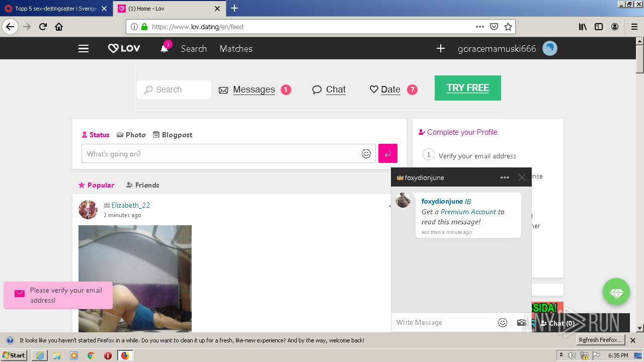Bookmark this page with the star icon
The image size is (644, 362).
(508, 27)
